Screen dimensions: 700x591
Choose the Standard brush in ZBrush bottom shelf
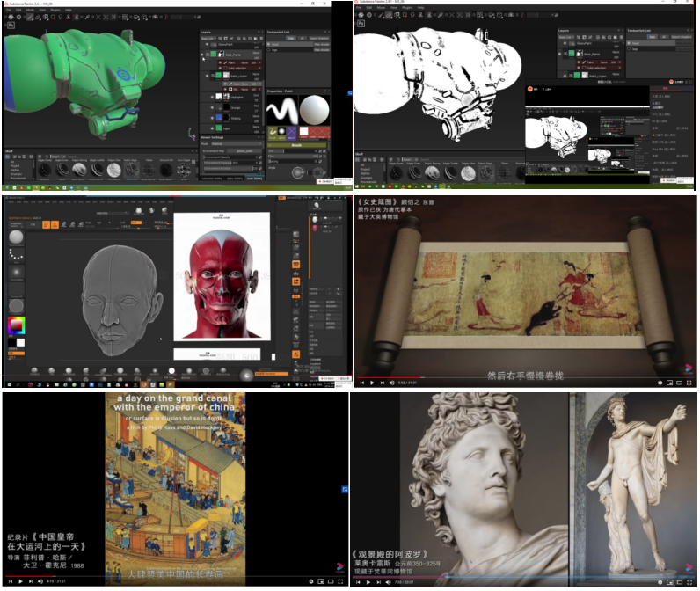pos(34,371)
